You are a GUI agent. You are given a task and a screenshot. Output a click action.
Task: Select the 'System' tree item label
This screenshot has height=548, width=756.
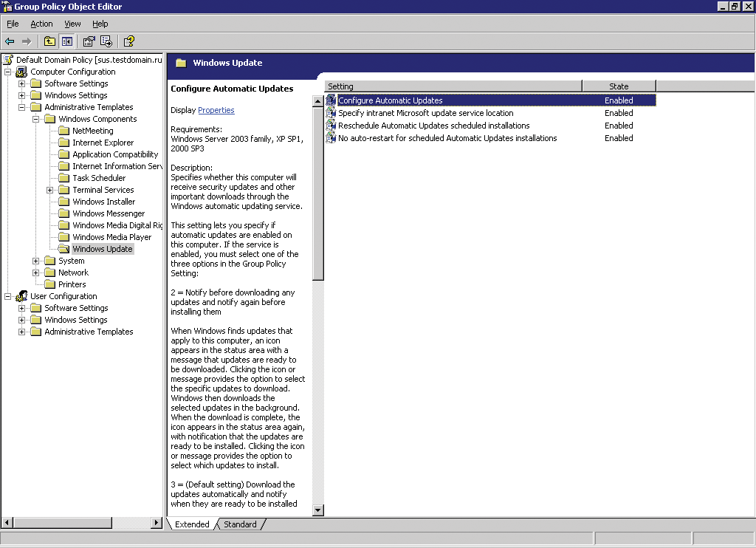(72, 261)
